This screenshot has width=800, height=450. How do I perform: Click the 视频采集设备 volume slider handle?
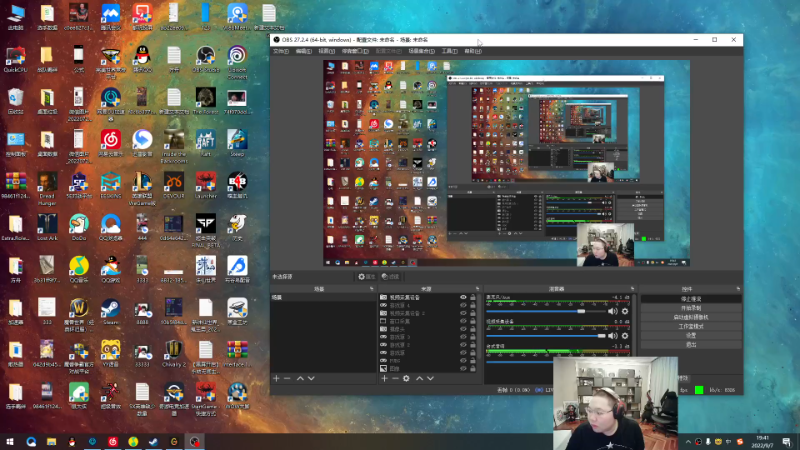602,336
